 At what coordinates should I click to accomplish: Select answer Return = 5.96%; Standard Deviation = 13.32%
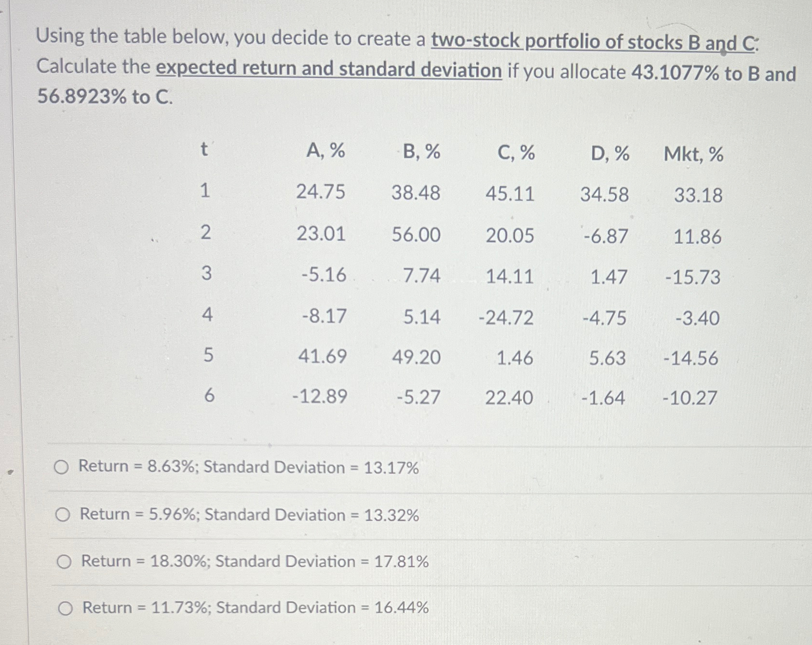(63, 515)
